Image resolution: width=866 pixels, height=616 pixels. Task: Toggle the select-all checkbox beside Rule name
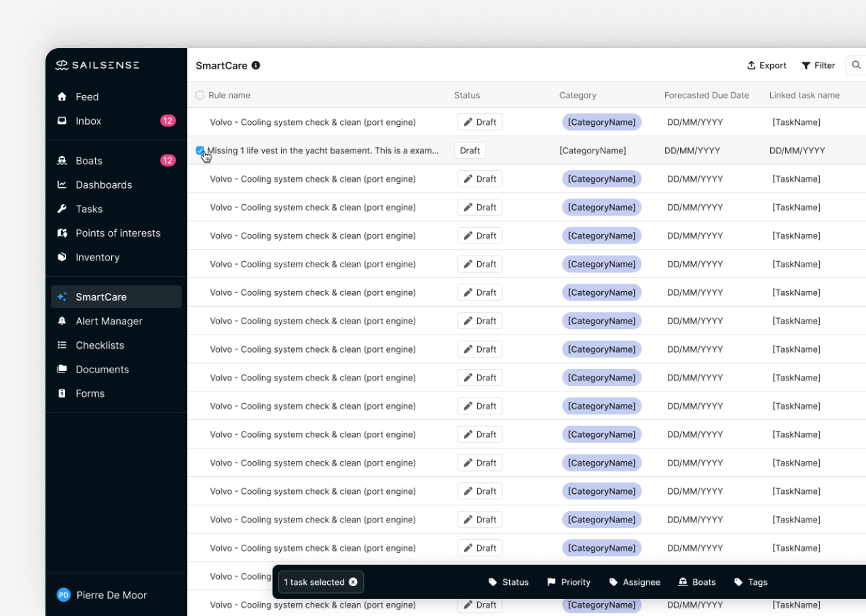coord(200,95)
